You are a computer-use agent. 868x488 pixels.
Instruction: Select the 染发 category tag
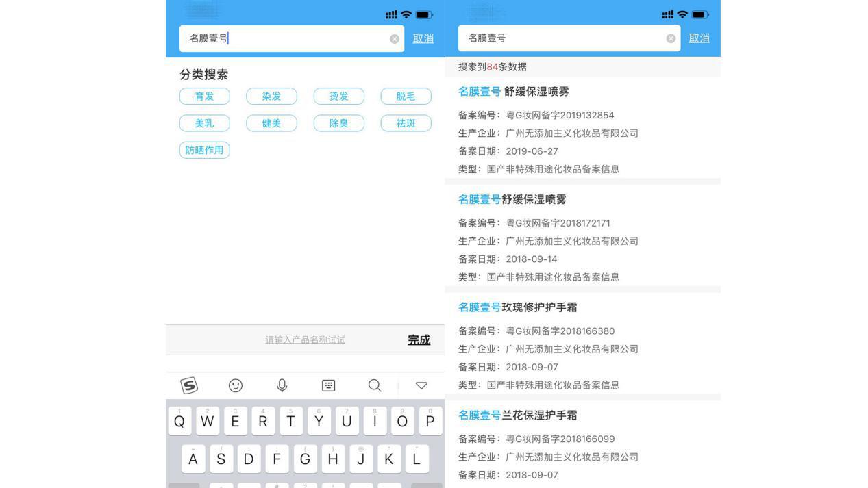tap(271, 97)
